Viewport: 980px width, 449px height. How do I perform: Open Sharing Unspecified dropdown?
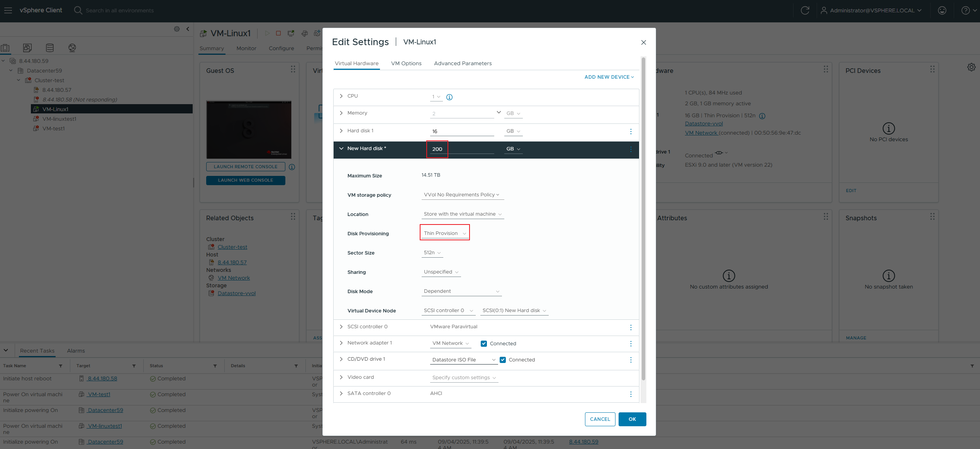441,272
